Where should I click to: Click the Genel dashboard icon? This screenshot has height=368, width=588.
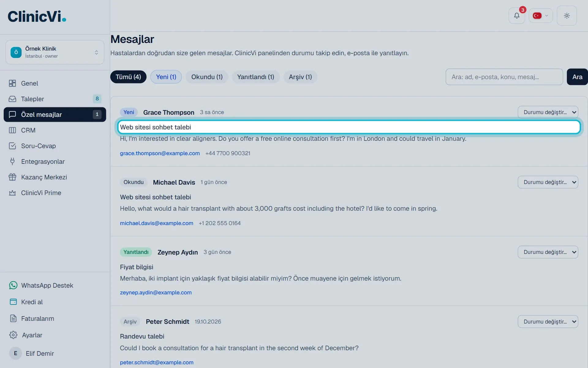pyautogui.click(x=12, y=83)
